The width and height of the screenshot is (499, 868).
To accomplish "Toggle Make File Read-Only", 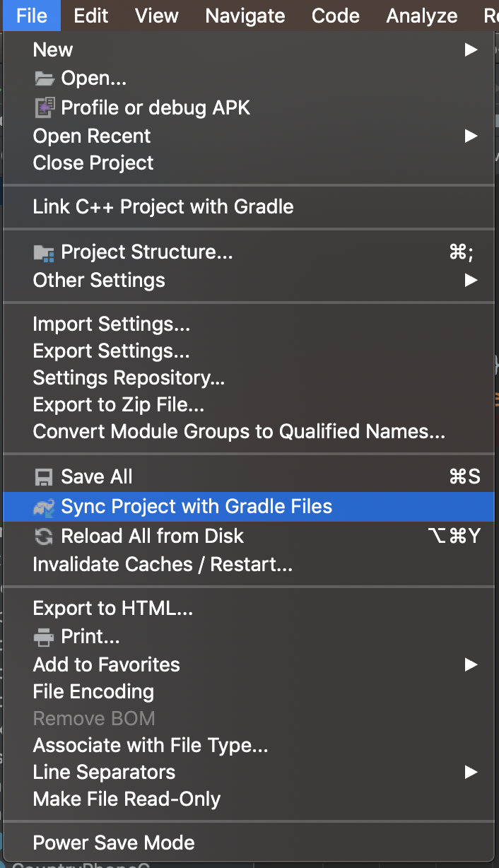I will (126, 799).
